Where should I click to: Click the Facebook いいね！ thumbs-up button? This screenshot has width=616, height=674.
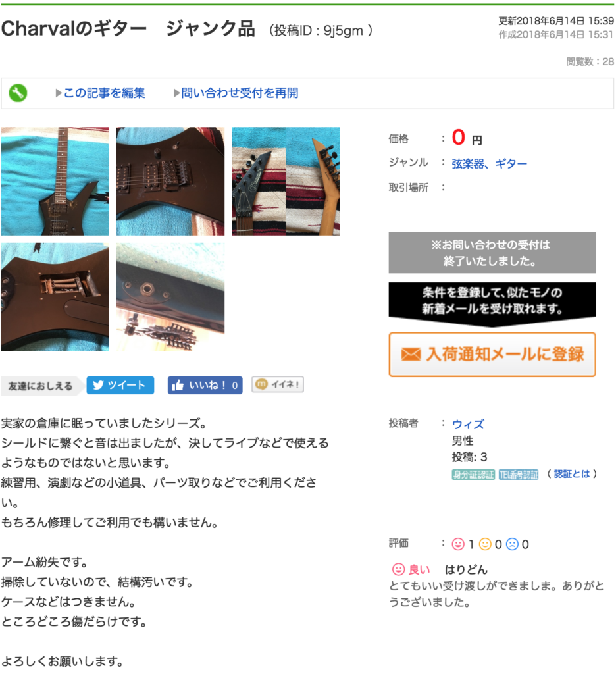tap(205, 385)
